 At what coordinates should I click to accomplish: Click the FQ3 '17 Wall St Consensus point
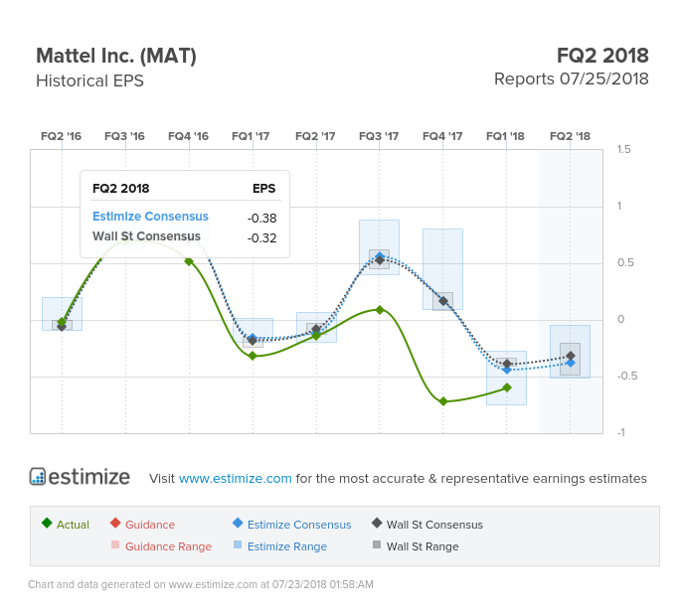click(x=380, y=260)
